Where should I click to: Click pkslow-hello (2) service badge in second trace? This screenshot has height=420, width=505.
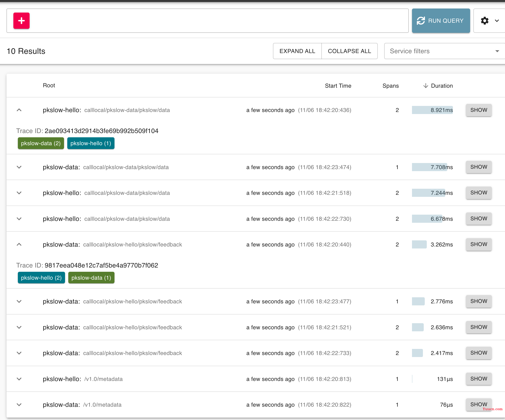click(41, 277)
